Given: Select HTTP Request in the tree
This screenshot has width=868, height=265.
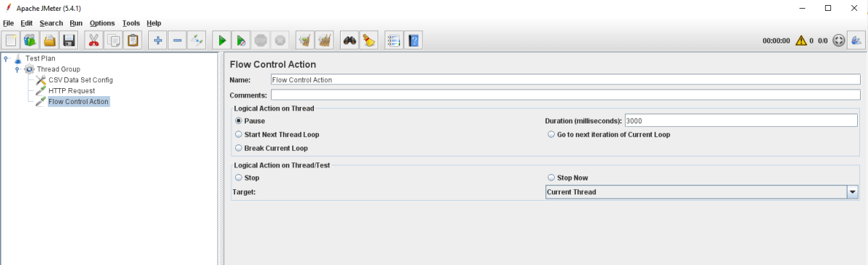Looking at the screenshot, I should (72, 91).
